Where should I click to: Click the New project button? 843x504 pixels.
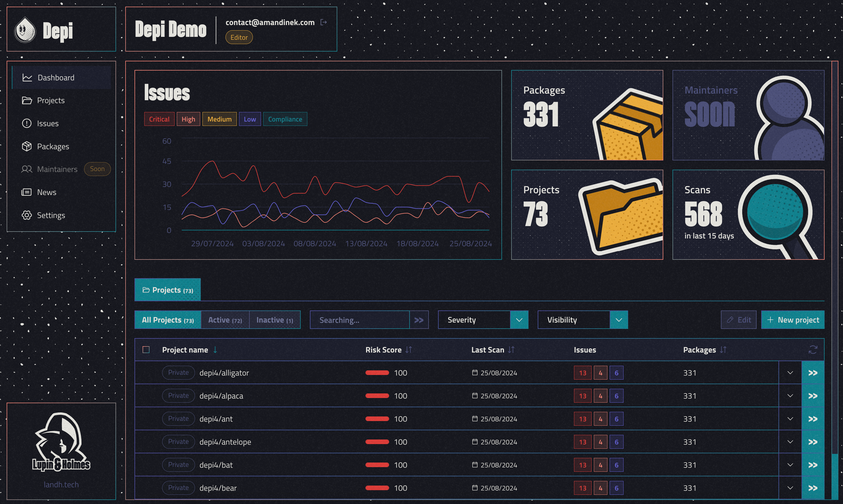coord(793,320)
